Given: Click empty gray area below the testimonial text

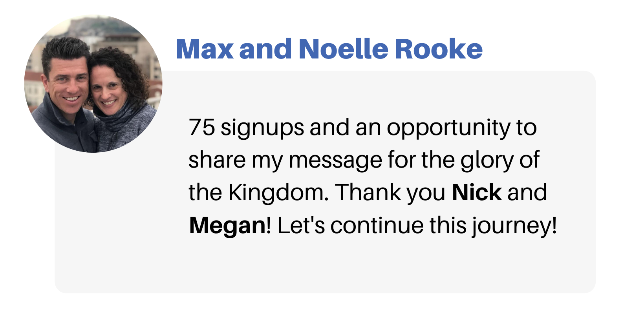Looking at the screenshot, I should pyautogui.click(x=325, y=267).
